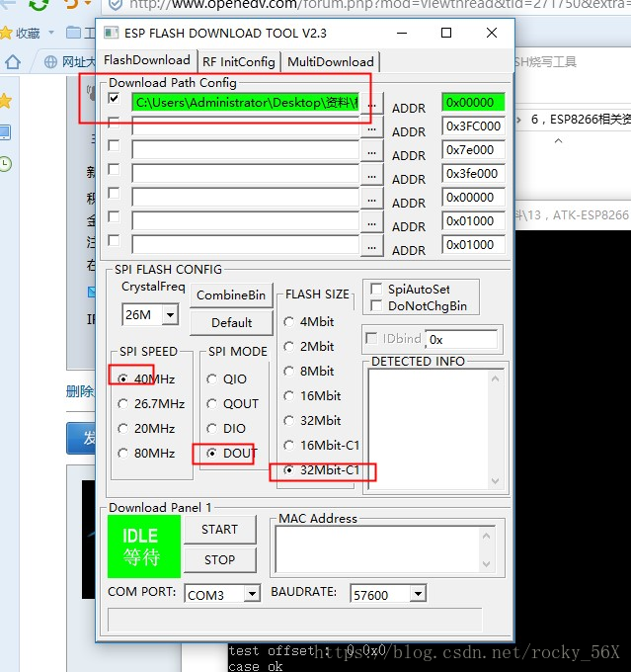The height and width of the screenshot is (672, 631).
Task: Click the START download button
Action: click(220, 530)
